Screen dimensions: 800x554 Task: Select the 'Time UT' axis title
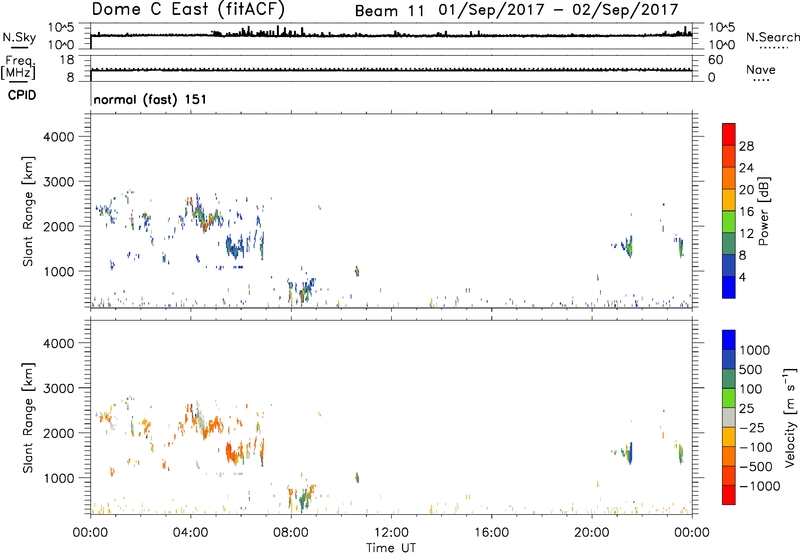coord(391,548)
